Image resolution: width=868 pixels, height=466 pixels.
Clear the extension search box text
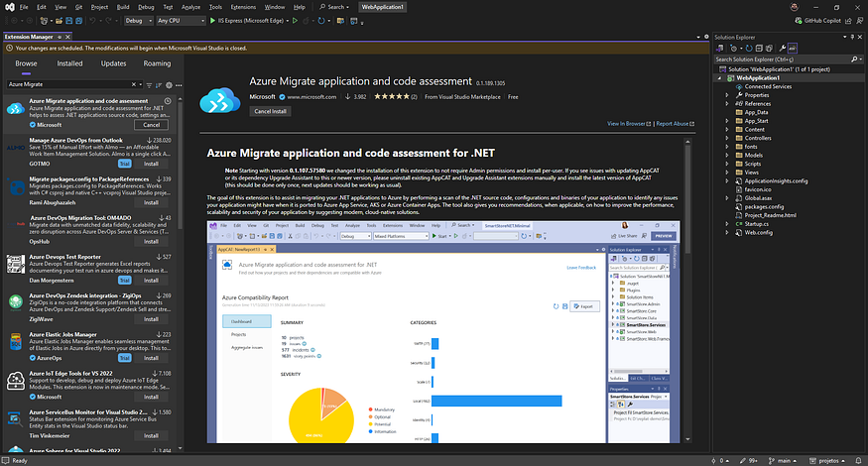[x=133, y=84]
